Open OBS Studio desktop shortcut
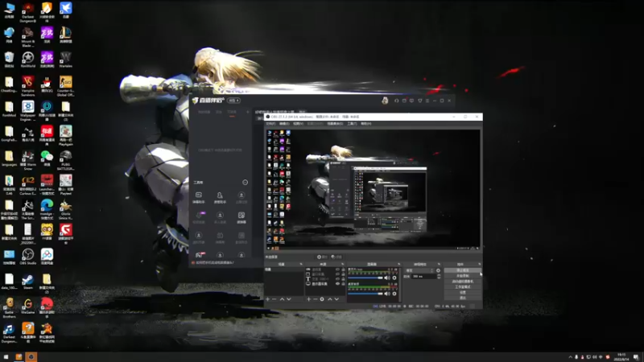Image resolution: width=644 pixels, height=362 pixels. tap(28, 257)
